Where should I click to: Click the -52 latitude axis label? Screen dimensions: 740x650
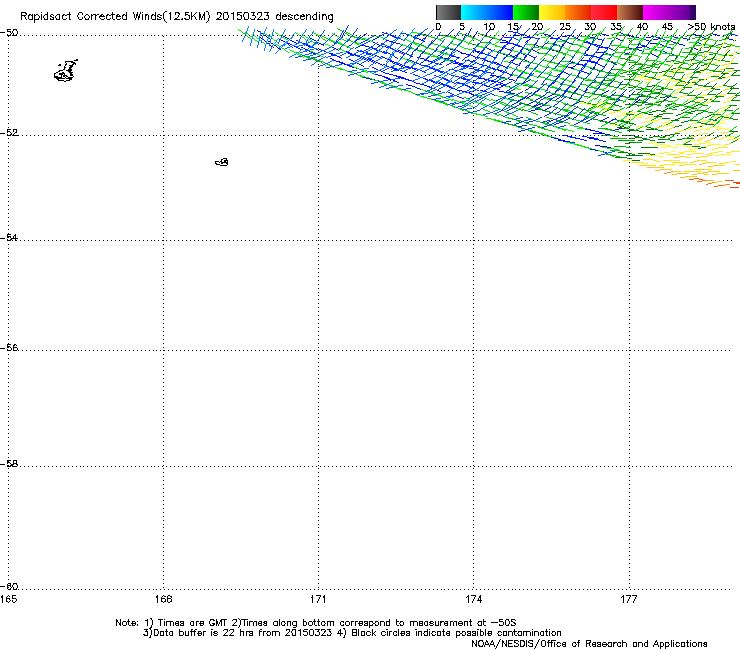[x=10, y=133]
